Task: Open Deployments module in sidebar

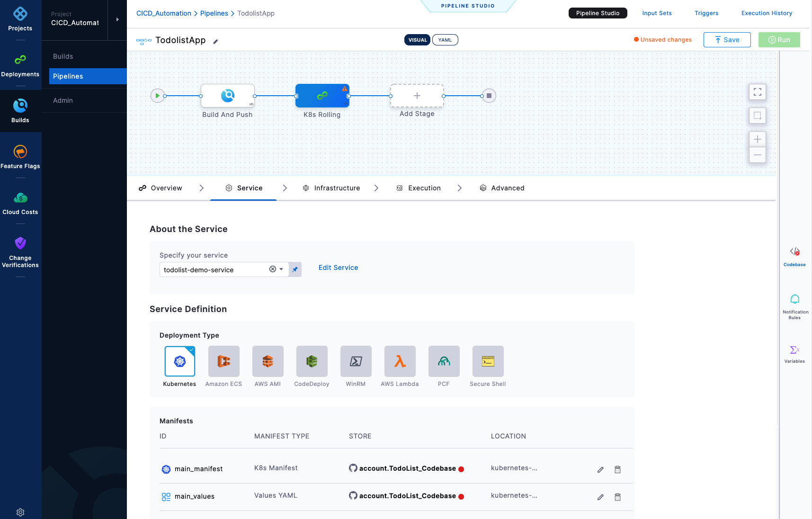Action: pyautogui.click(x=20, y=65)
